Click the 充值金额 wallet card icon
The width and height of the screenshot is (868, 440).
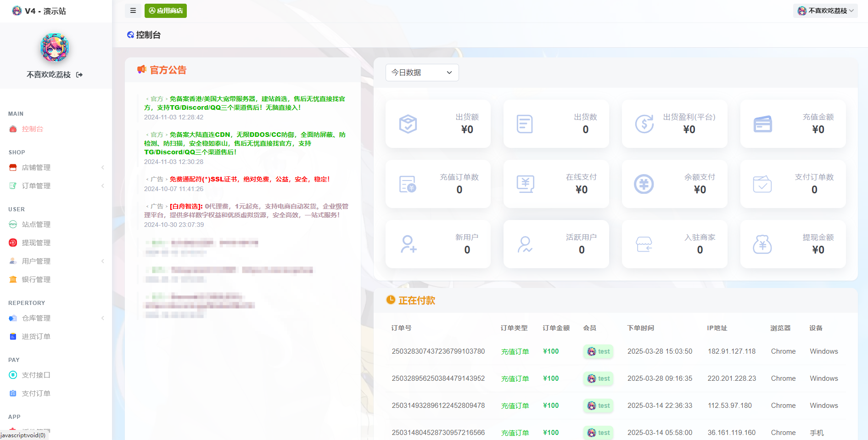762,124
